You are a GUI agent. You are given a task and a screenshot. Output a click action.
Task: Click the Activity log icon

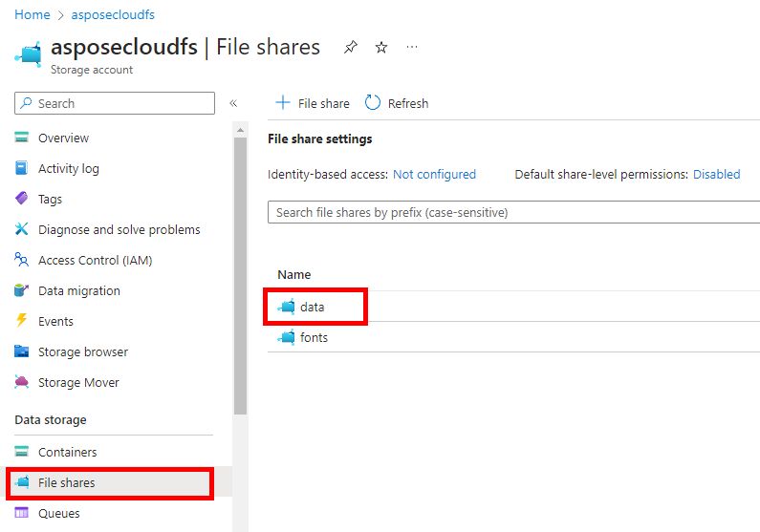point(22,168)
